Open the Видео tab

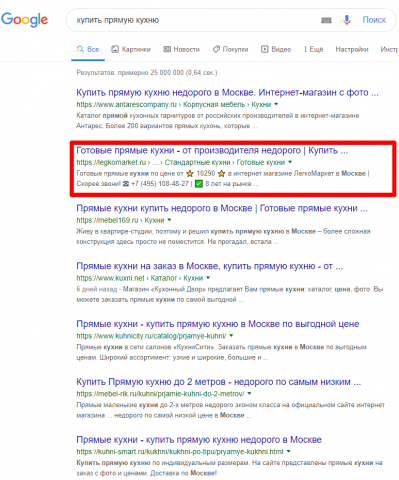click(276, 49)
